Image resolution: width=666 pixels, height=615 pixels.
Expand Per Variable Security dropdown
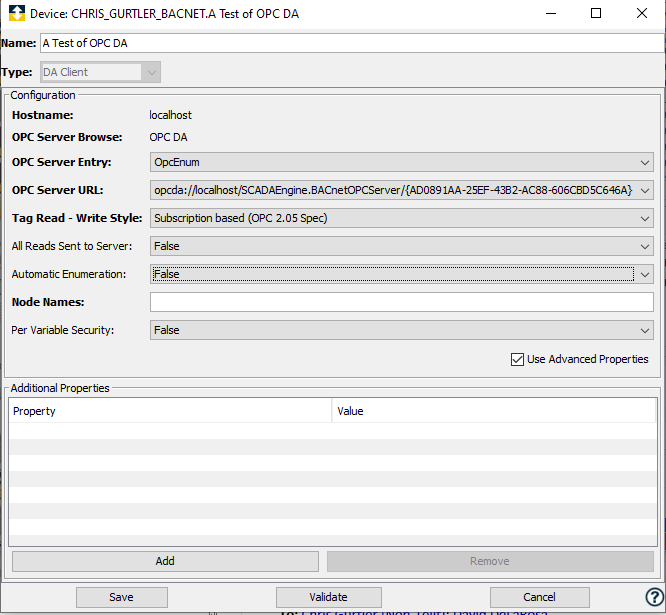pyautogui.click(x=402, y=330)
